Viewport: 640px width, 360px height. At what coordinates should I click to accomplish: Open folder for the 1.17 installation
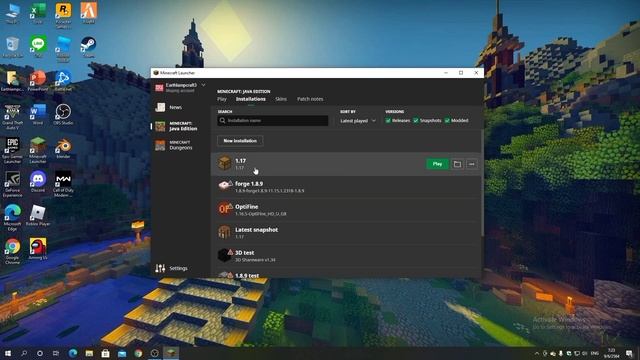tap(457, 164)
